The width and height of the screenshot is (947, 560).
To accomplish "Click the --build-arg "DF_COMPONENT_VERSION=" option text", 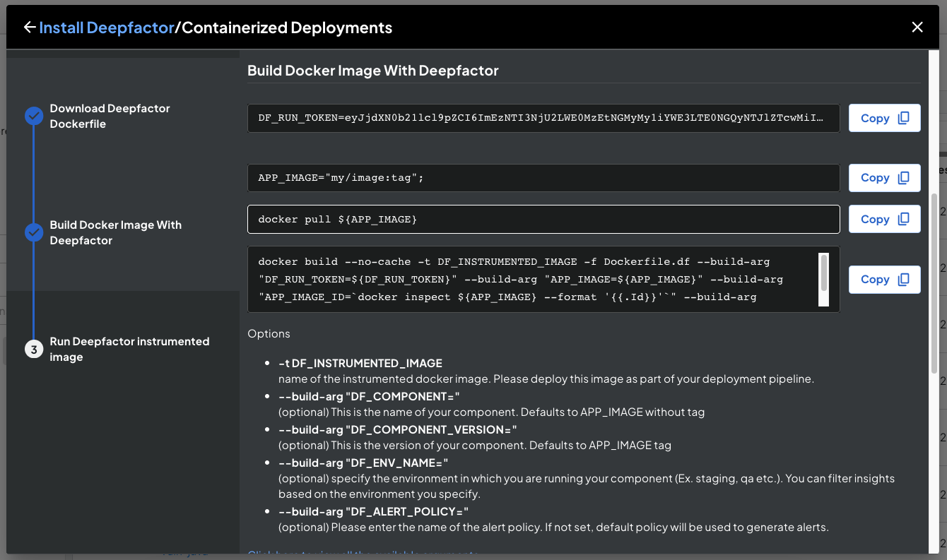I will point(398,429).
